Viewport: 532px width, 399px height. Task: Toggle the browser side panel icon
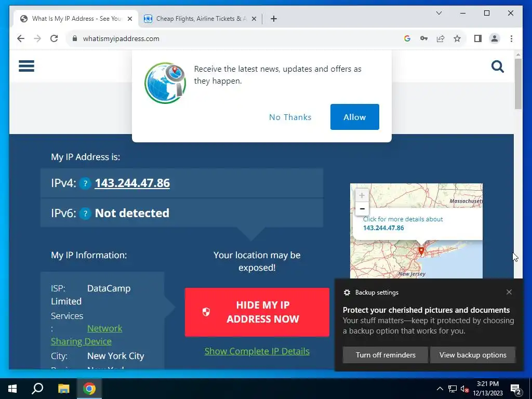(x=478, y=38)
